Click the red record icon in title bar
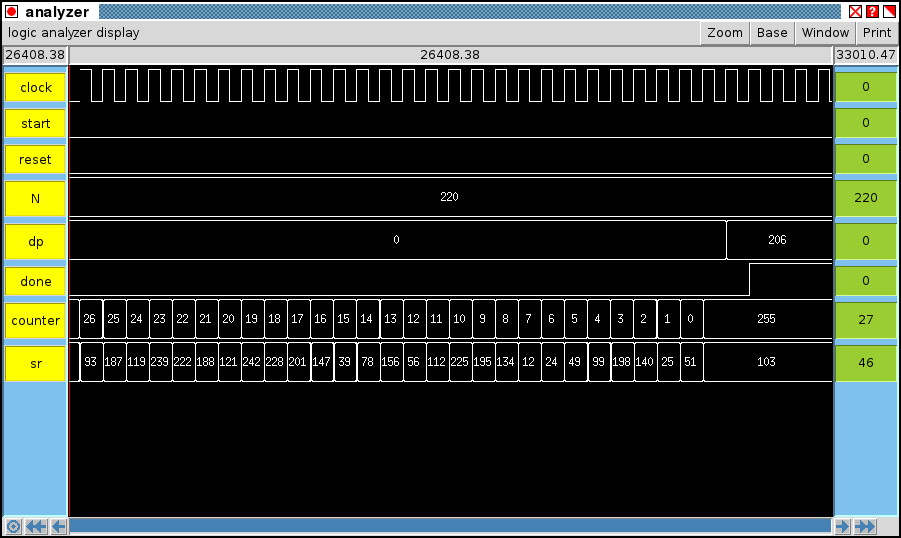The height and width of the screenshot is (538, 901). (x=11, y=11)
